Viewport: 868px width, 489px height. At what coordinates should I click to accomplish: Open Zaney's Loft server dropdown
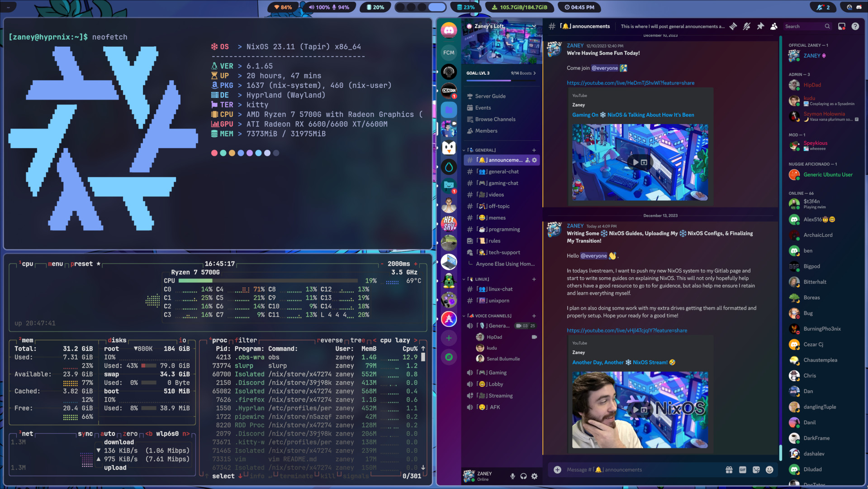tap(502, 26)
